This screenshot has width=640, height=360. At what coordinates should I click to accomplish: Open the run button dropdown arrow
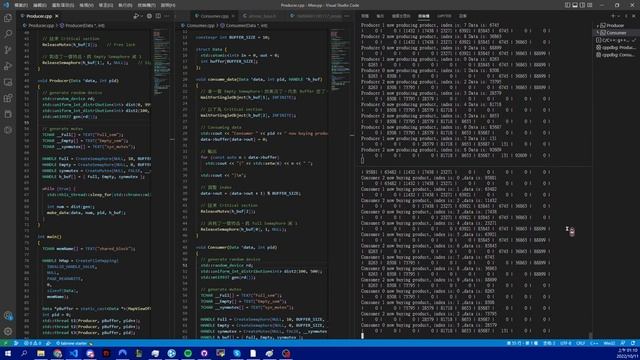142,16
